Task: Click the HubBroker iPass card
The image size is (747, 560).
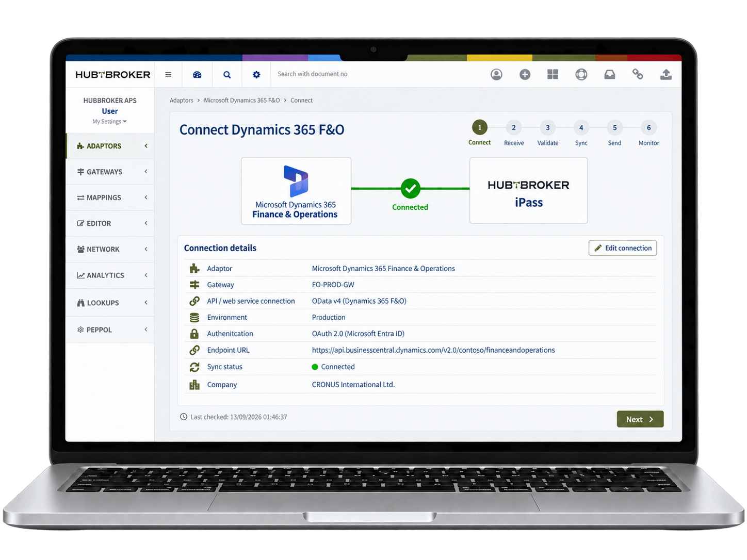Action: click(x=529, y=190)
